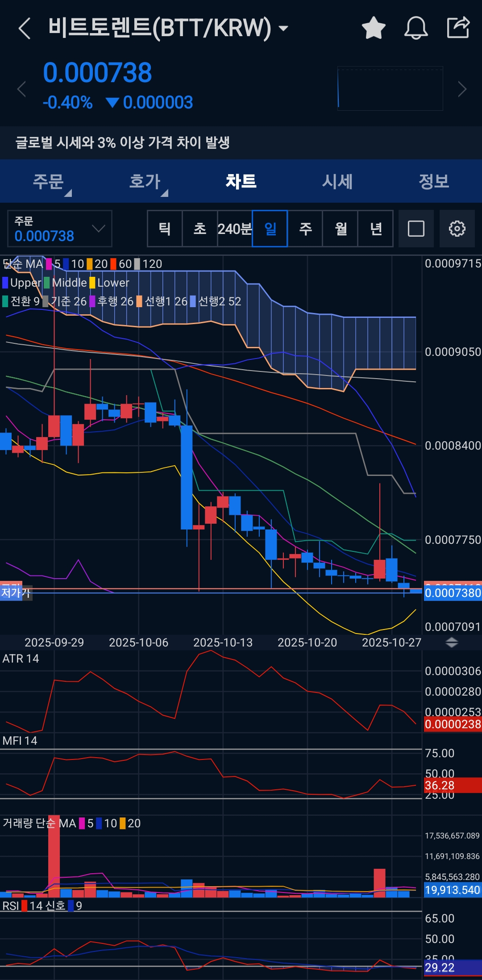Tap the 전환 9 Ichimoku legend
Image resolution: width=482 pixels, height=980 pixels.
point(21,301)
